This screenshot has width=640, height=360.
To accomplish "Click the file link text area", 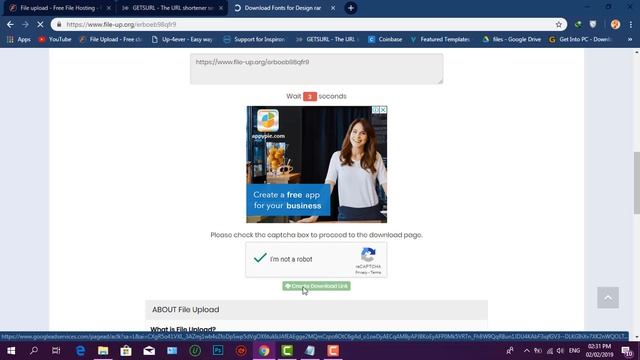I will 316,69.
